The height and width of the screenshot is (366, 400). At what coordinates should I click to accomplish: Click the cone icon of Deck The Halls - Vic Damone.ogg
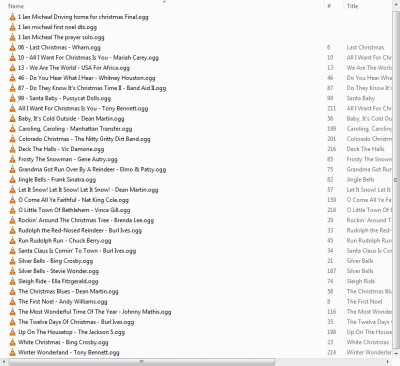coord(12,149)
